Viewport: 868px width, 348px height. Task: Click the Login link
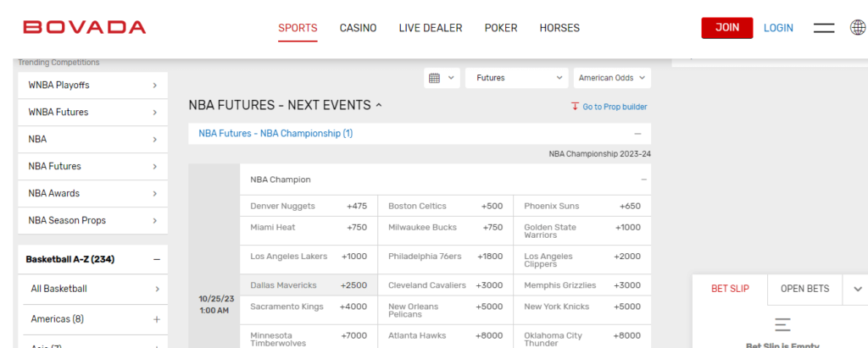click(x=778, y=28)
